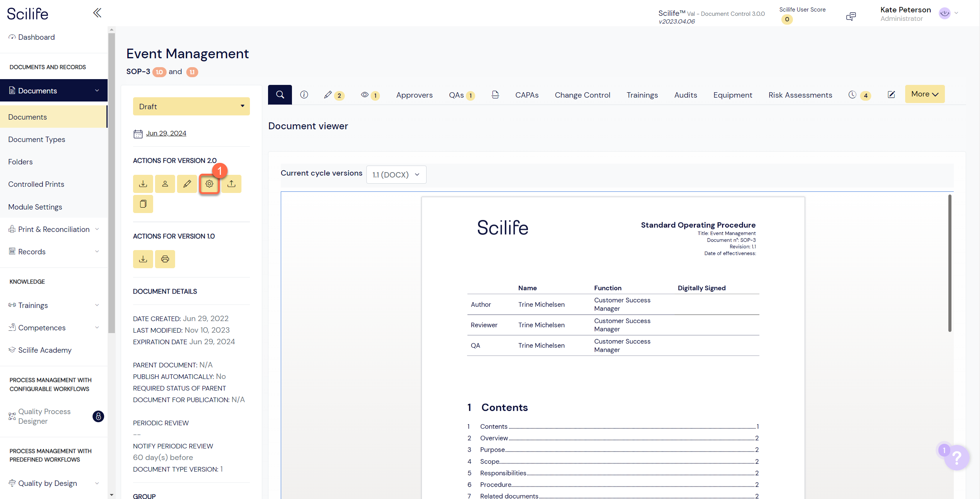Open the gear settings icon for version 2.0

click(x=209, y=184)
